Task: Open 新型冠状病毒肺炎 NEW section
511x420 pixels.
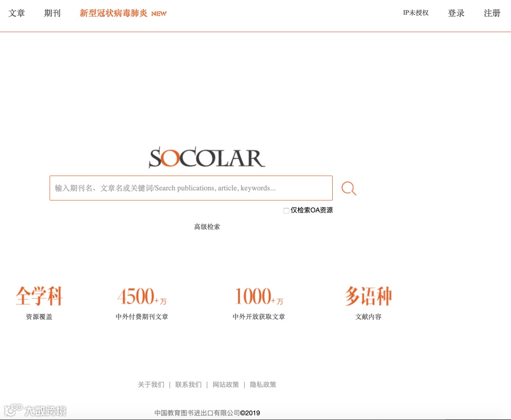Action: pos(123,13)
